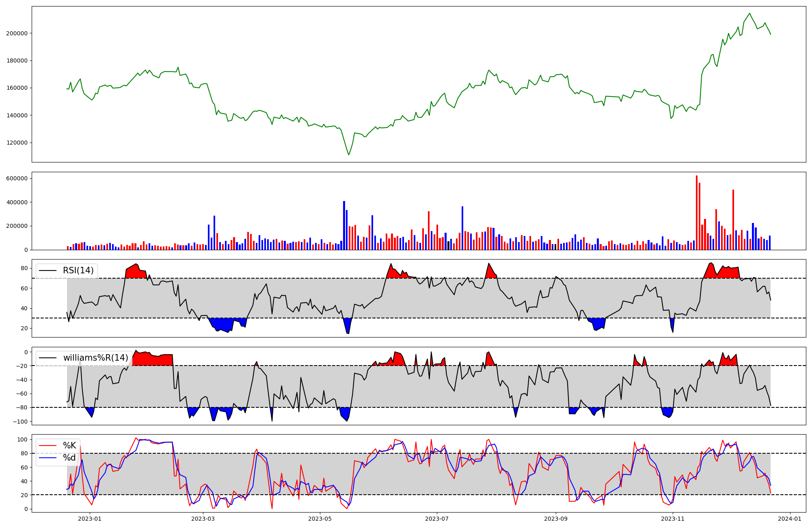
Task: Click the %d legend entry
Action: click(69, 458)
